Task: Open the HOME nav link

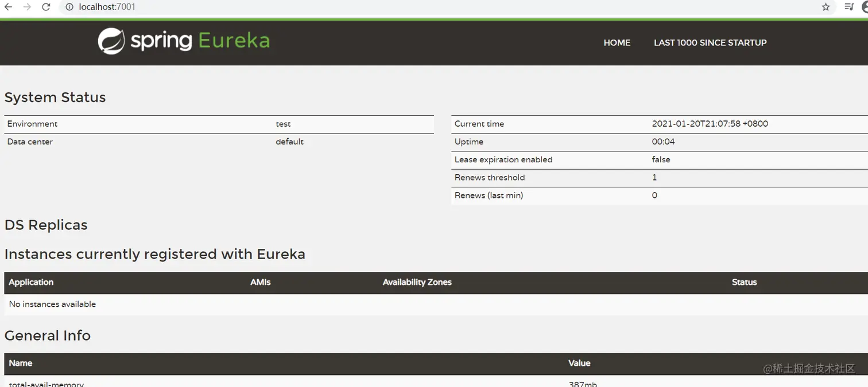Action: click(617, 42)
